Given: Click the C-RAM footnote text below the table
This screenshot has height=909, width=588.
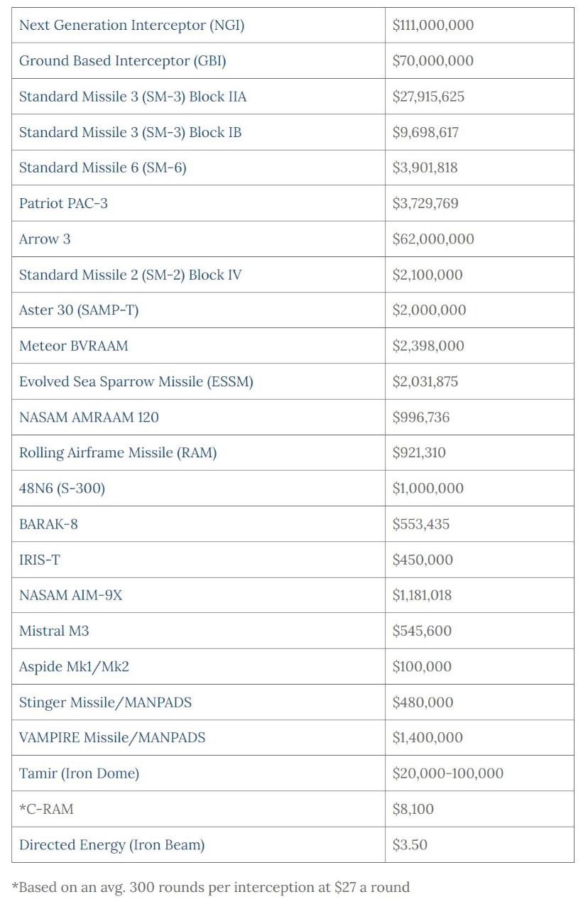Looking at the screenshot, I should coord(211,887).
